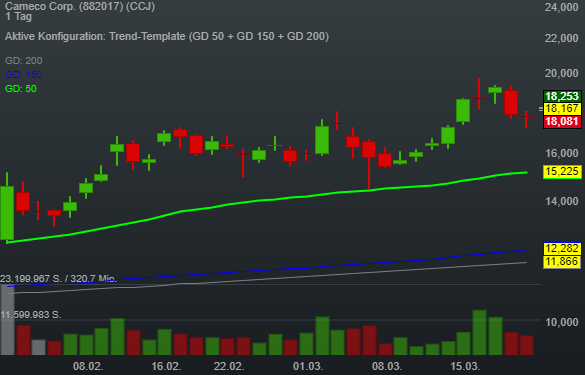
Task: Click the grey volume bar at chart start
Action: click(7, 320)
